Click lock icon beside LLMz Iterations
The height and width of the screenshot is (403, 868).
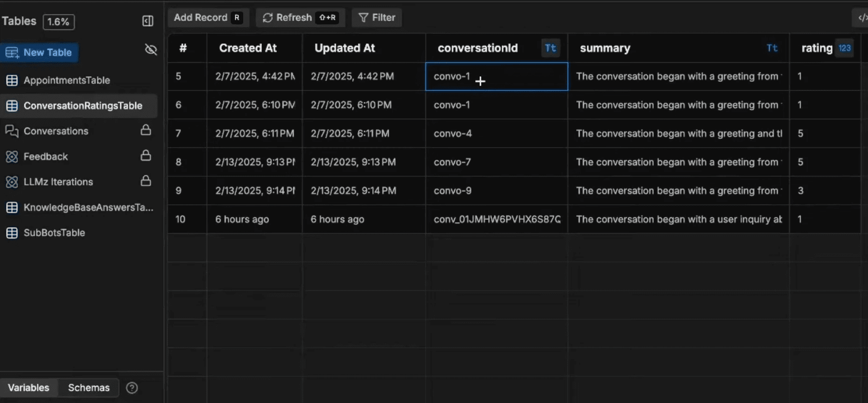point(146,180)
